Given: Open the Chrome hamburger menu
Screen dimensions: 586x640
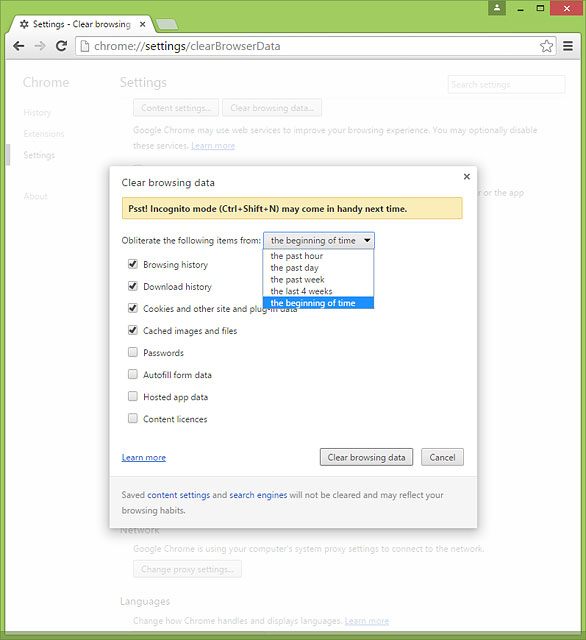Looking at the screenshot, I should point(568,46).
